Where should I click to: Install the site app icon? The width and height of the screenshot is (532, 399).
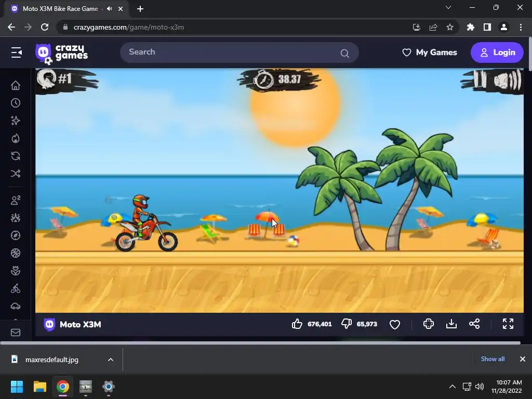[x=416, y=27]
